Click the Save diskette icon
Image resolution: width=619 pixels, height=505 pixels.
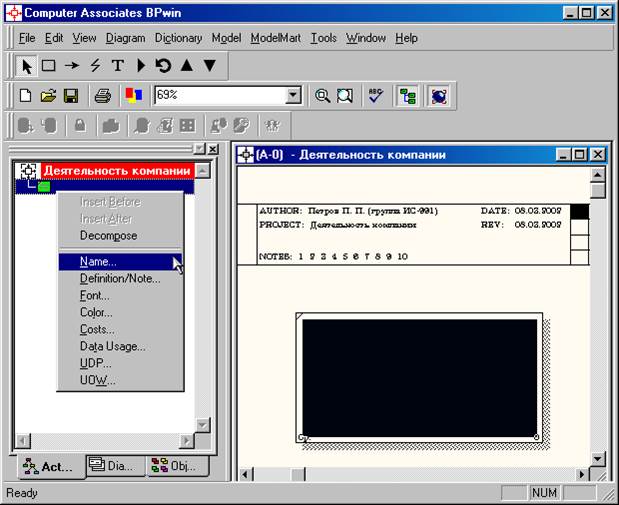tap(71, 96)
